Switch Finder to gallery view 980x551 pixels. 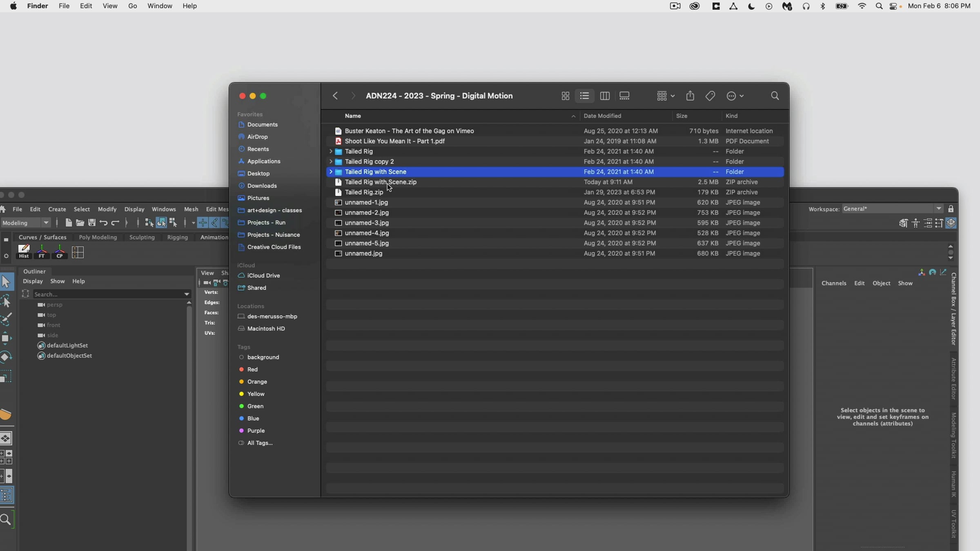[624, 96]
